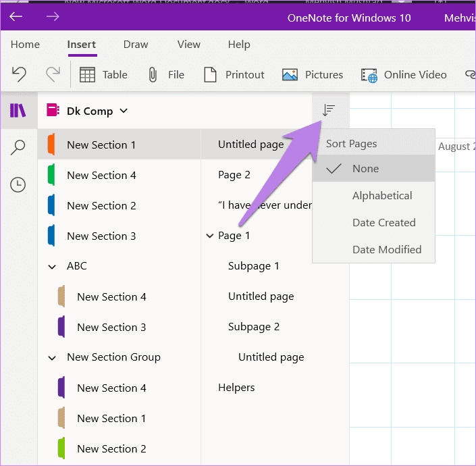This screenshot has width=476, height=466.
Task: Attach a File with paperclip icon
Action: point(166,75)
